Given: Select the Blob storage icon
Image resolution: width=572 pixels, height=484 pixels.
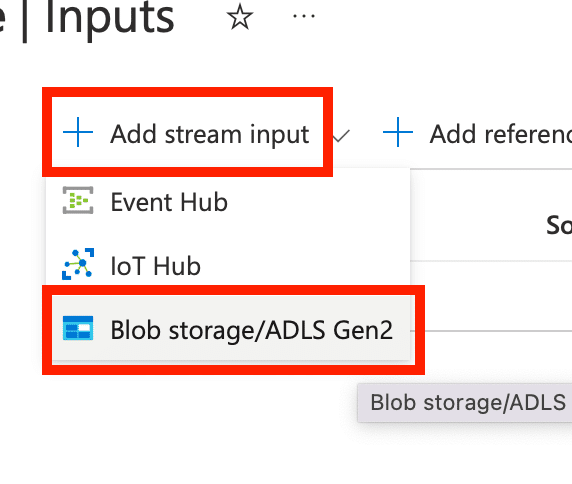Looking at the screenshot, I should pyautogui.click(x=78, y=328).
